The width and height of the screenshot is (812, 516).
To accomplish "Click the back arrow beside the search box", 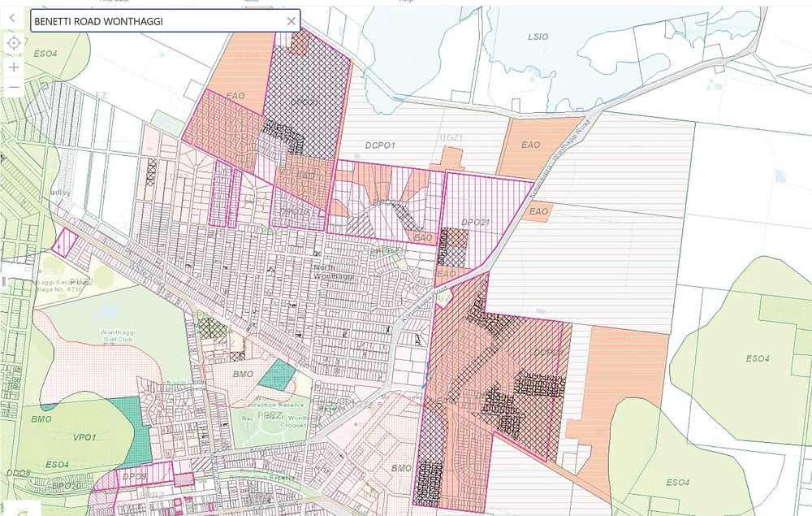I will click(x=12, y=17).
